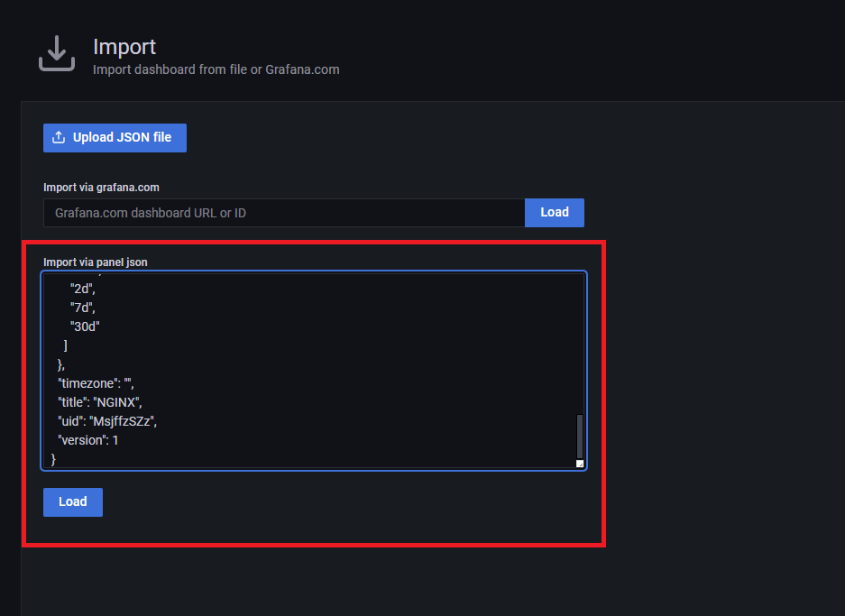Click the textarea resize grip corner
This screenshot has width=845, height=616.
click(580, 464)
